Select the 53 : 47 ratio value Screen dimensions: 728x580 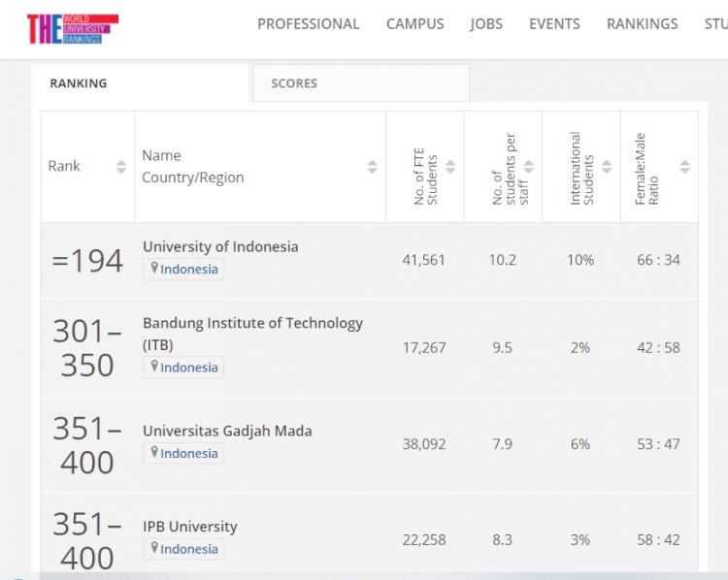[x=658, y=444]
